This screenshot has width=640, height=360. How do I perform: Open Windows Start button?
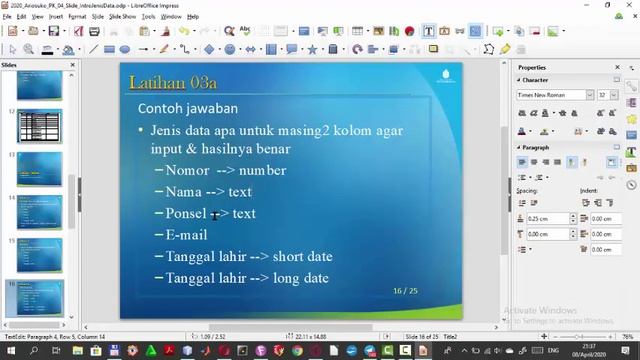point(11,351)
